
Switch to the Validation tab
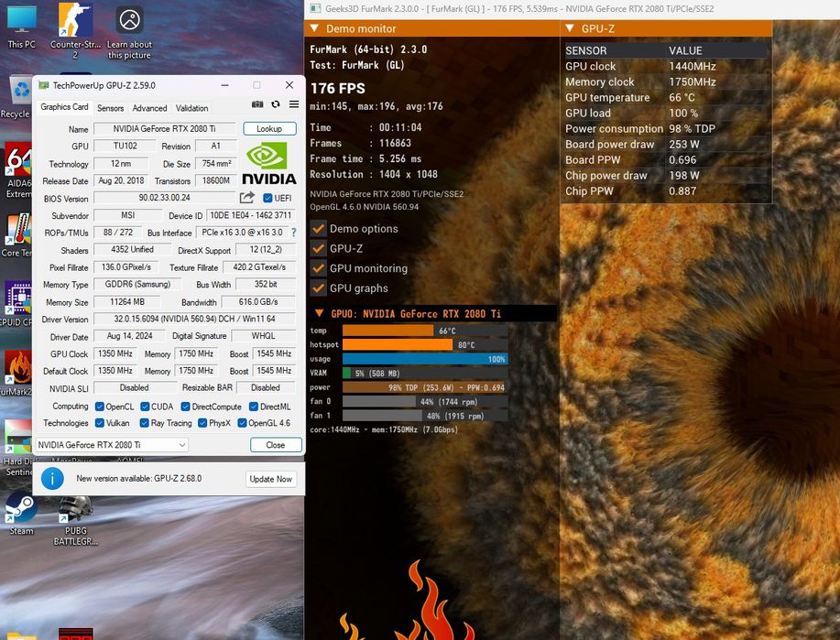191,108
